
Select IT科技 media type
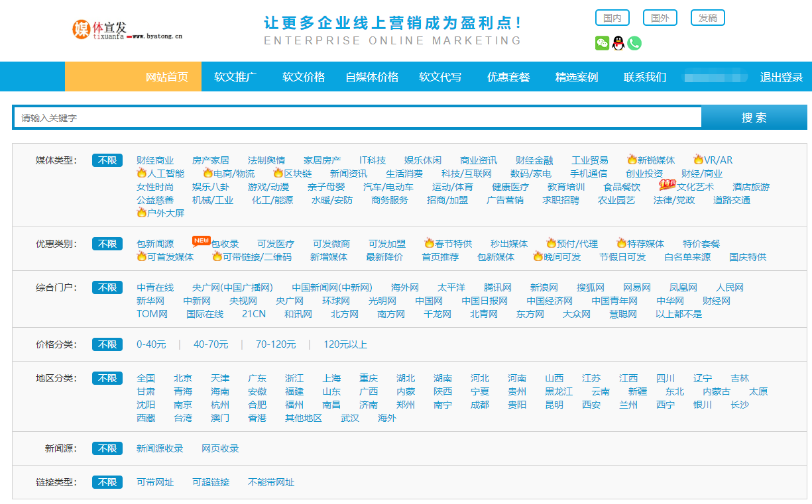point(373,160)
